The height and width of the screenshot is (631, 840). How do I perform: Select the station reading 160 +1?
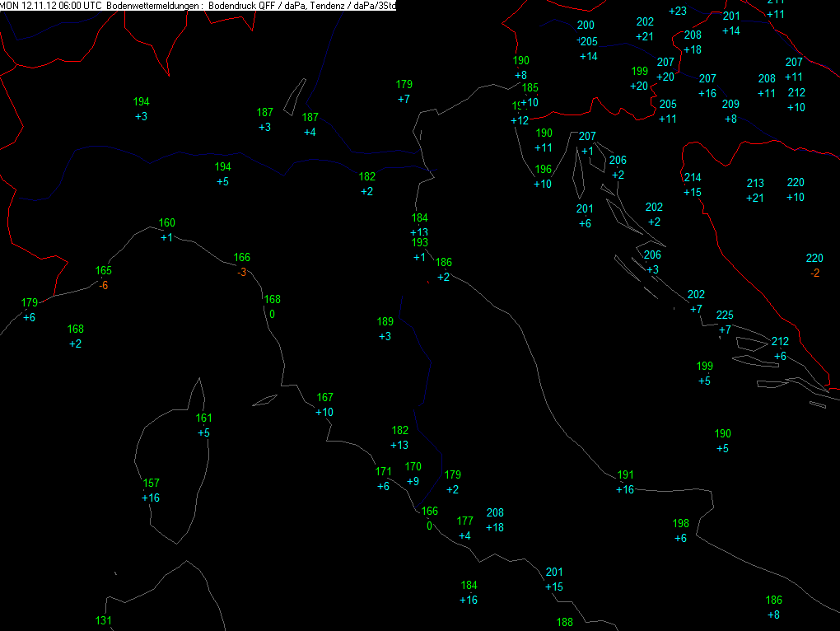(x=166, y=230)
